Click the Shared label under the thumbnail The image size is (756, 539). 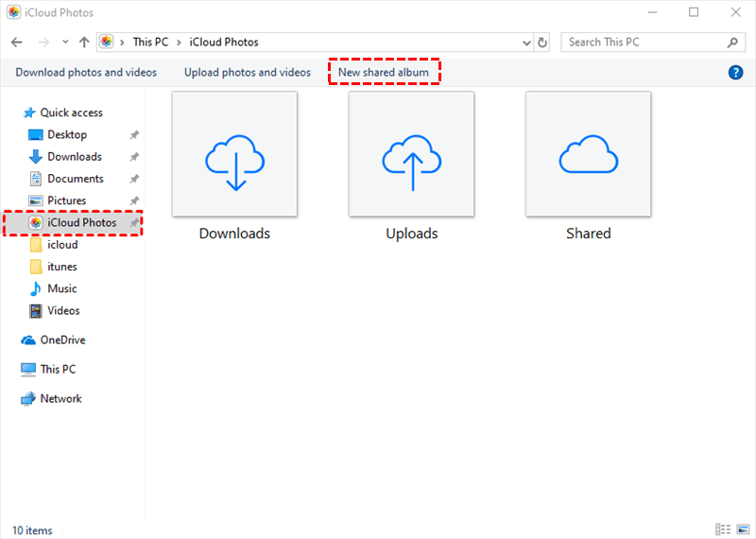pyautogui.click(x=588, y=234)
